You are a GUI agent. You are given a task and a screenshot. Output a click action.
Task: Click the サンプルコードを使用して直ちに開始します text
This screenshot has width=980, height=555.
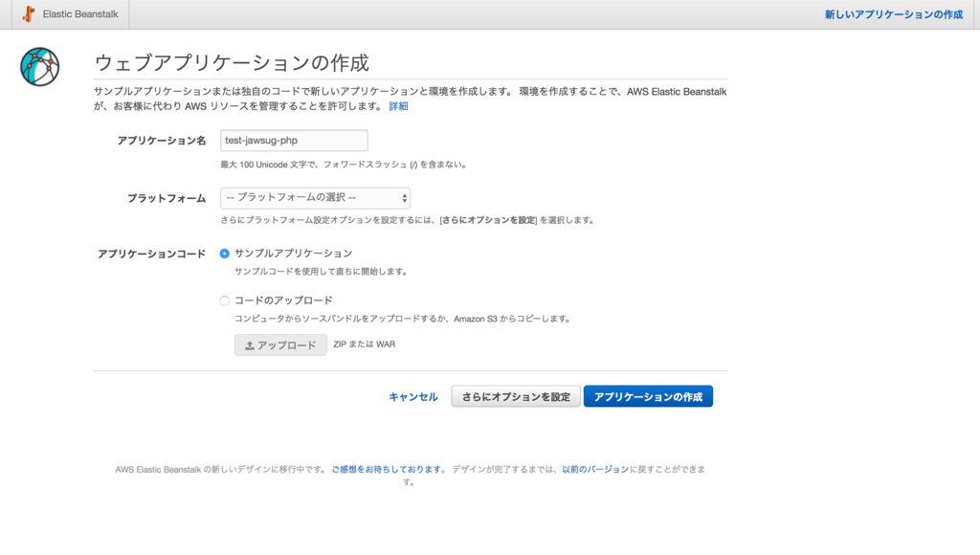pos(321,272)
